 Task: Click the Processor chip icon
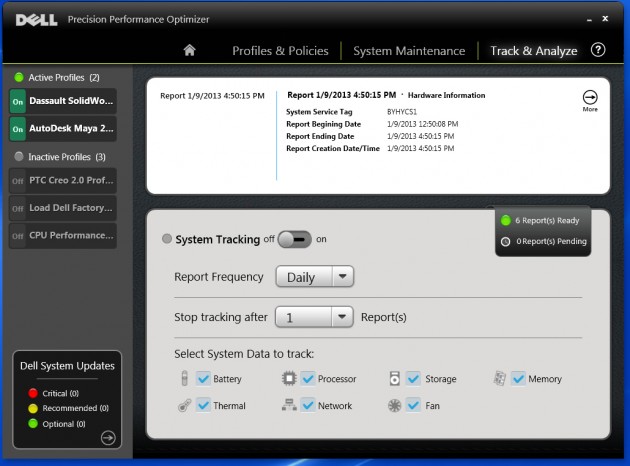(x=289, y=378)
